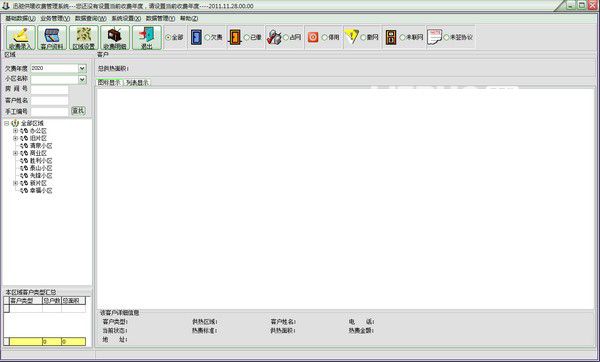Click the notepad icon beside 未签协议
The width and height of the screenshot is (600, 362).
coord(434,37)
